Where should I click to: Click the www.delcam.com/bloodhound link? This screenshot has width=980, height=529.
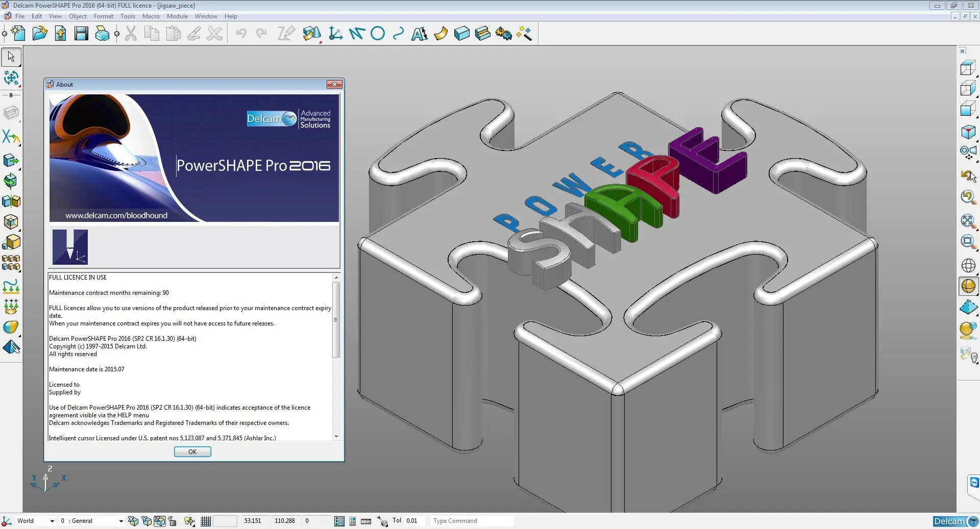[x=116, y=215]
